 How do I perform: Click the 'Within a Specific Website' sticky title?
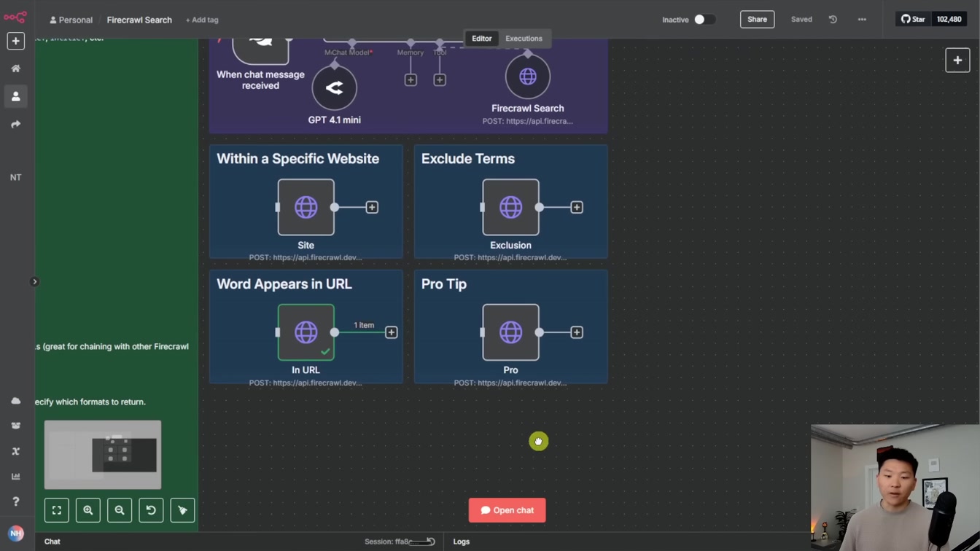tap(297, 159)
